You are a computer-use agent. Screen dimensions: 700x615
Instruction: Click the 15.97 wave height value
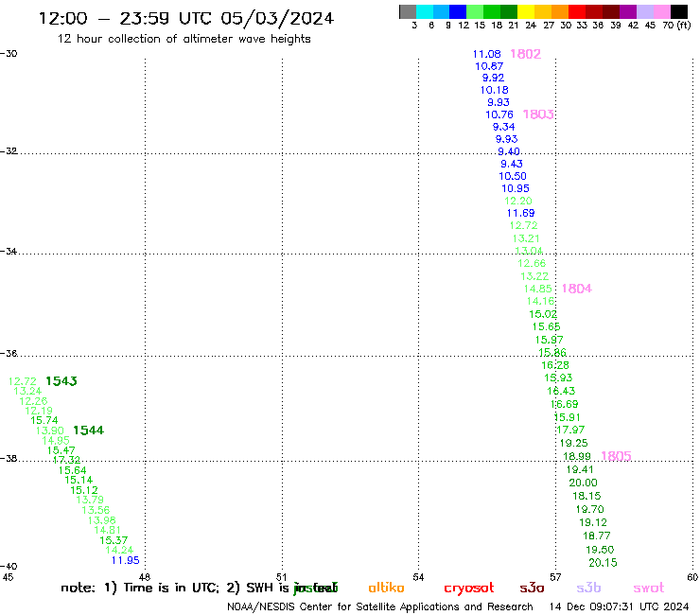pos(550,341)
